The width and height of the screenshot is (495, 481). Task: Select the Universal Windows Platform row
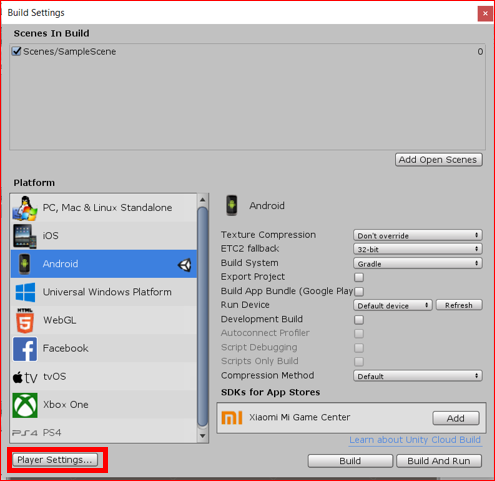[104, 292]
